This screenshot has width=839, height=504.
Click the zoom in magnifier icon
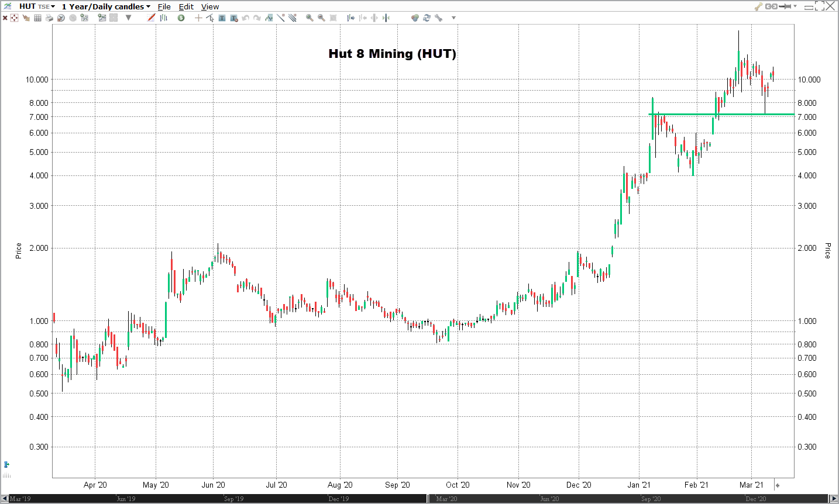pos(310,18)
